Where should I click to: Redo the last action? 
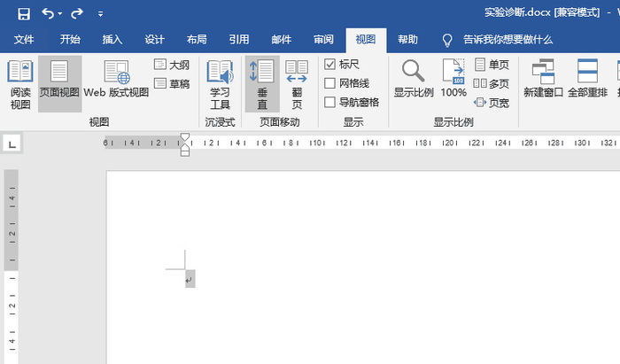pos(77,14)
